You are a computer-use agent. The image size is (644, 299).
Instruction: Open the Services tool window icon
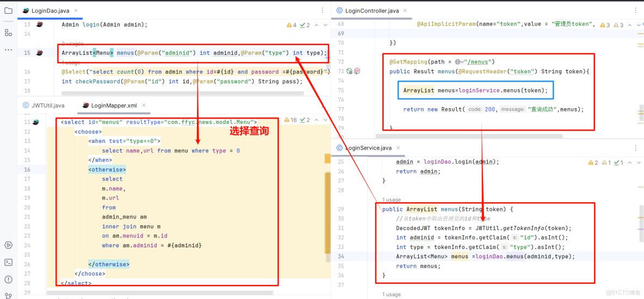[8, 245]
